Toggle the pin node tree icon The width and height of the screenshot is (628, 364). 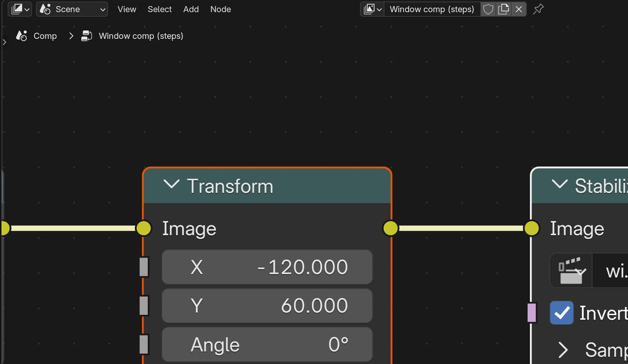538,9
